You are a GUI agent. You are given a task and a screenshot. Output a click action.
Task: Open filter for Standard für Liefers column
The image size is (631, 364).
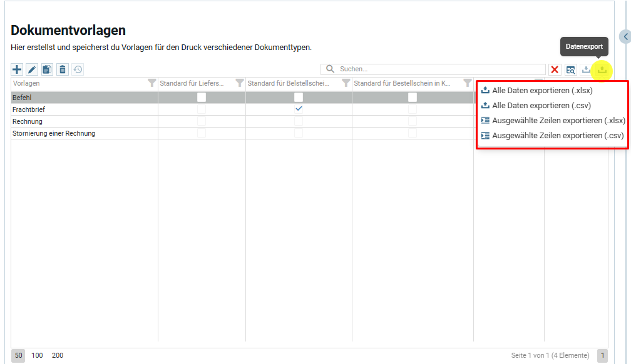[x=239, y=83]
